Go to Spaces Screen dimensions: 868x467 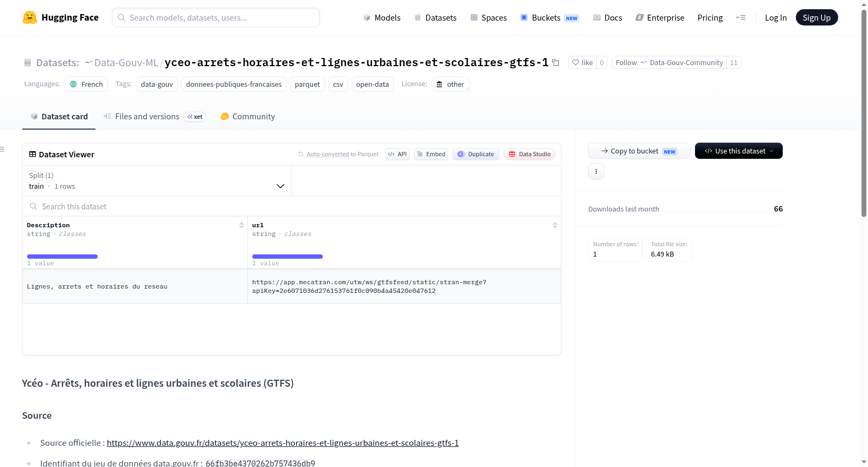[x=488, y=17]
